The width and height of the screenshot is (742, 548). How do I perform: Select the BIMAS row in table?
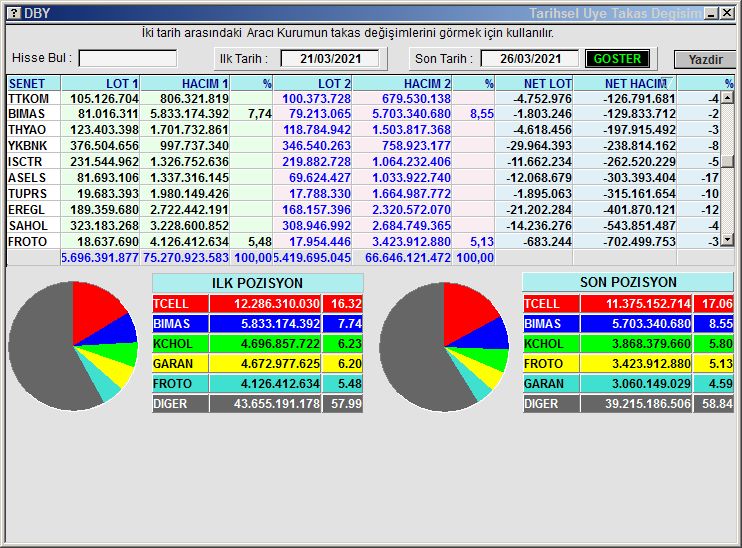(x=363, y=114)
